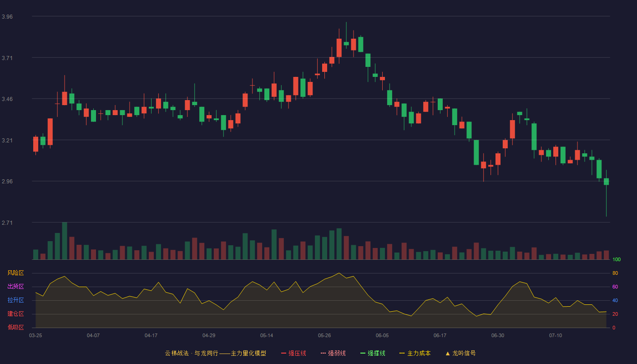Toggle the 强撑线 legend item
Screen dimensions: 637x364
[x=373, y=353]
